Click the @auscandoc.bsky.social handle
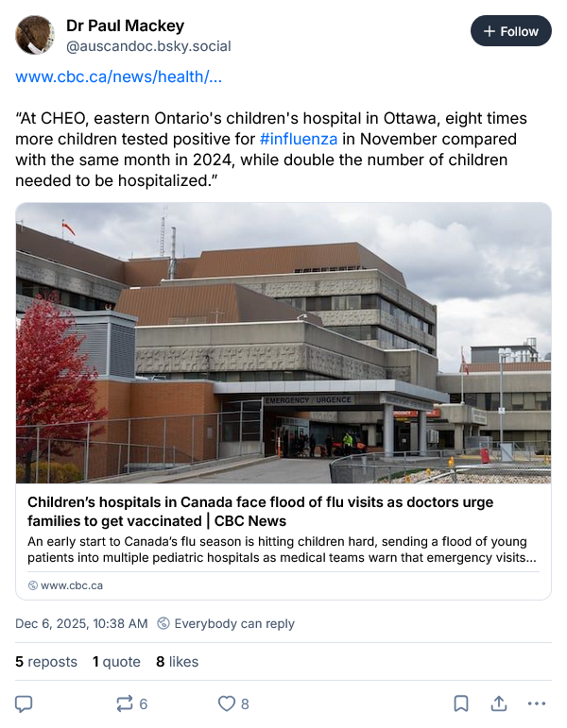 click(148, 45)
